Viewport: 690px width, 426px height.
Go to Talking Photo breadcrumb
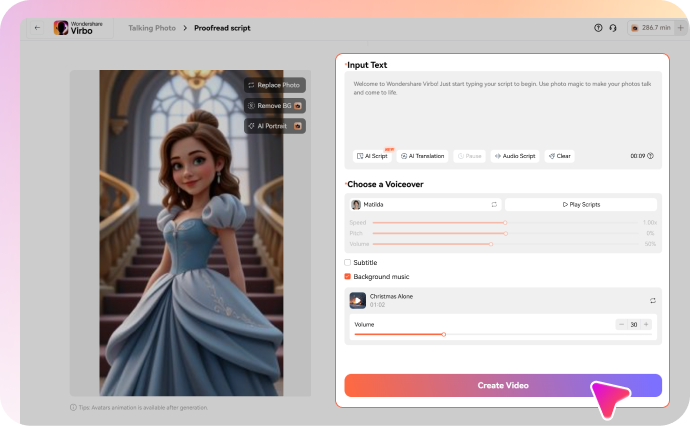click(152, 28)
